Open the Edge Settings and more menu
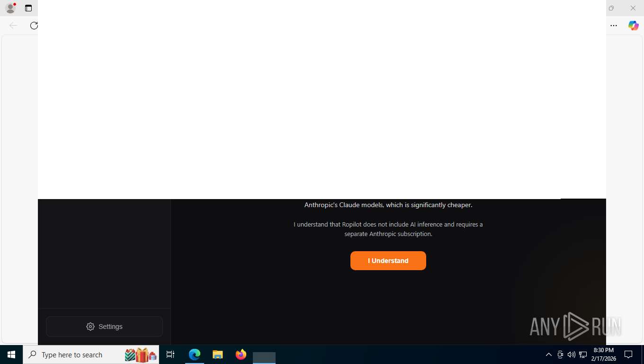Screen dimensions: 644x364 (614, 26)
